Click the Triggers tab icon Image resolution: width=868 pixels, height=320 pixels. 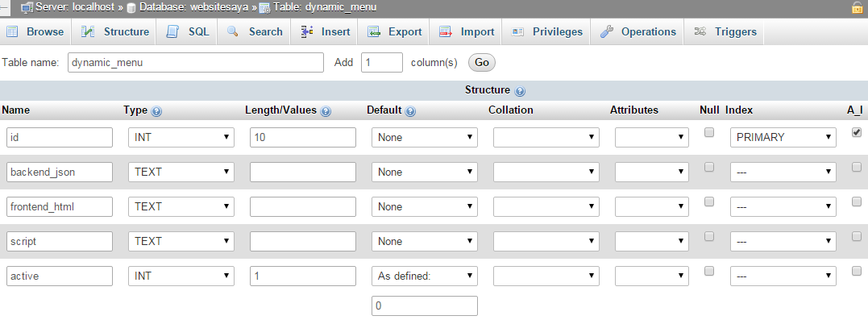700,31
